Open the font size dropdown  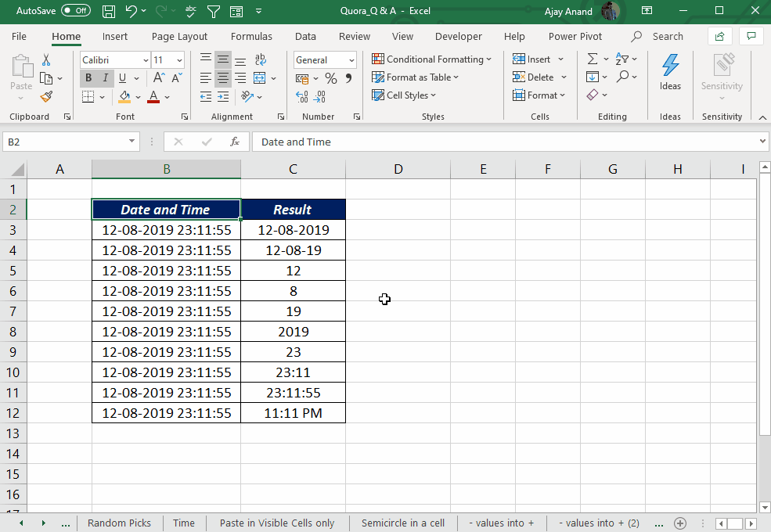point(180,59)
